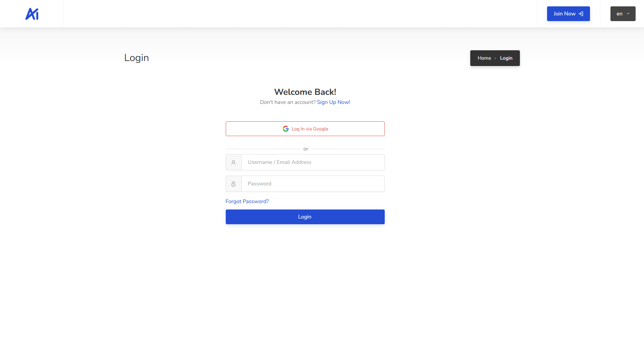Follow the Forgot Password link
The width and height of the screenshot is (644, 362).
247,201
